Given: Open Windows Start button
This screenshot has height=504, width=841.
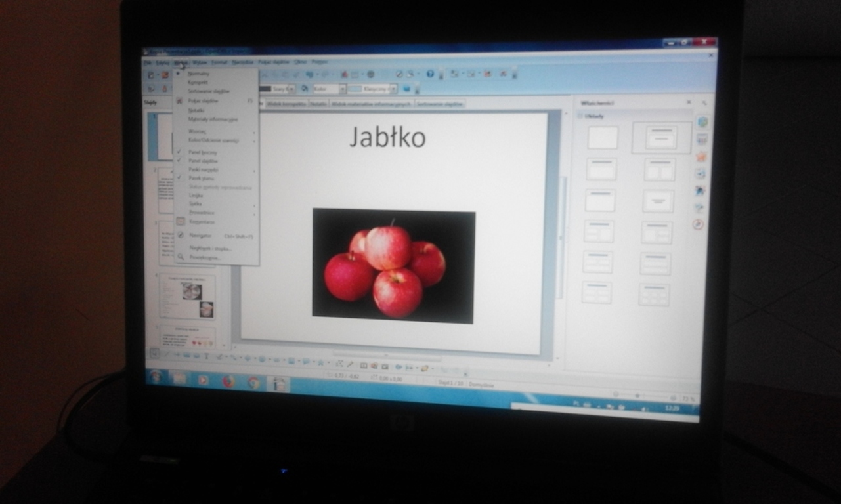Looking at the screenshot, I should point(155,377).
